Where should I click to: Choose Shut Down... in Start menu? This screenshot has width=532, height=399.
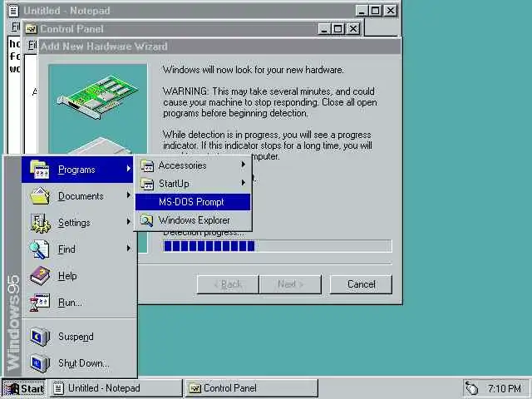(77, 363)
